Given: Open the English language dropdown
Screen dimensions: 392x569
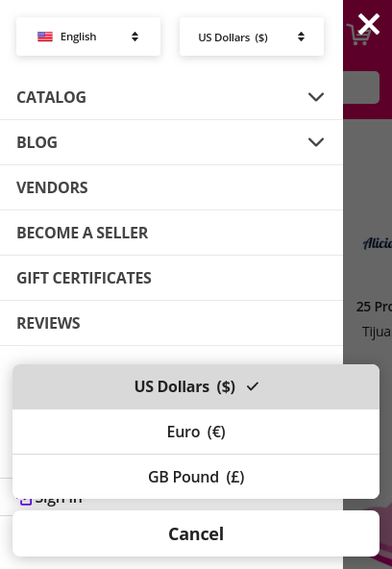Looking at the screenshot, I should [88, 37].
